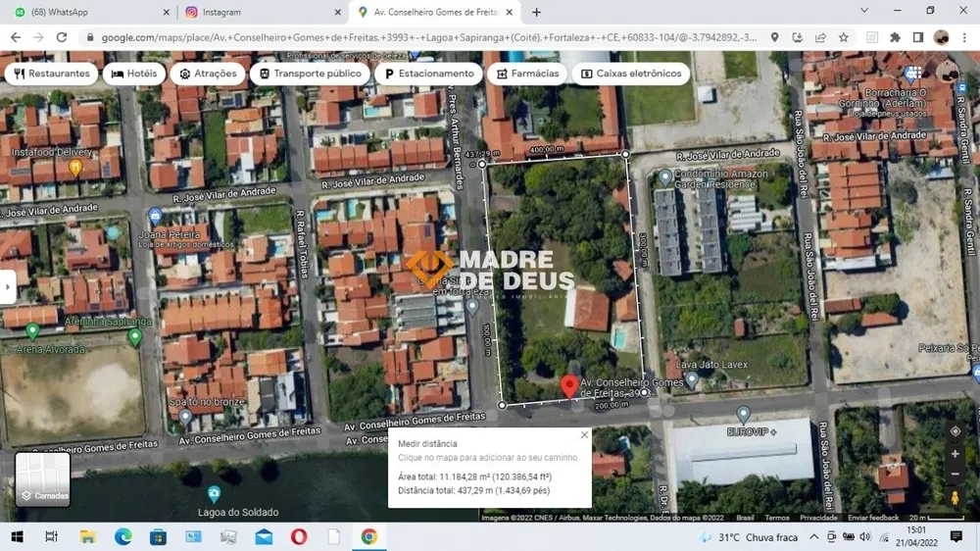Open the Chrome side panel icon
The height and width of the screenshot is (551, 980).
[918, 37]
